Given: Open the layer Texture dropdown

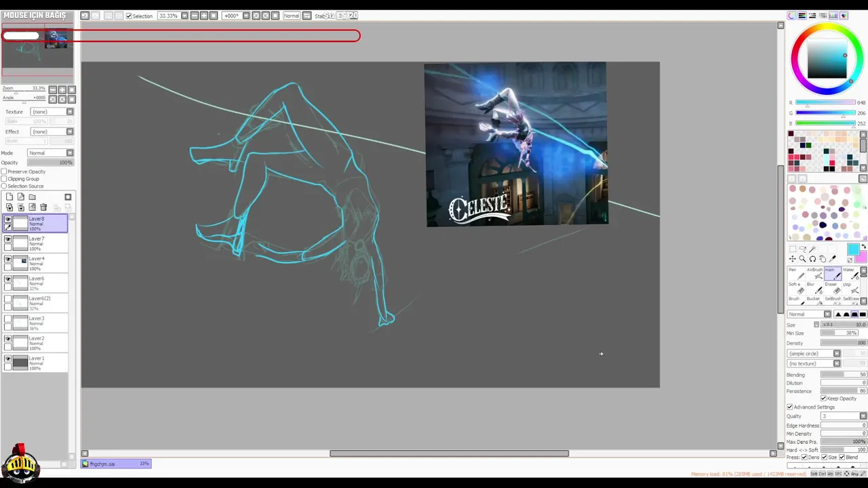Looking at the screenshot, I should [52, 112].
